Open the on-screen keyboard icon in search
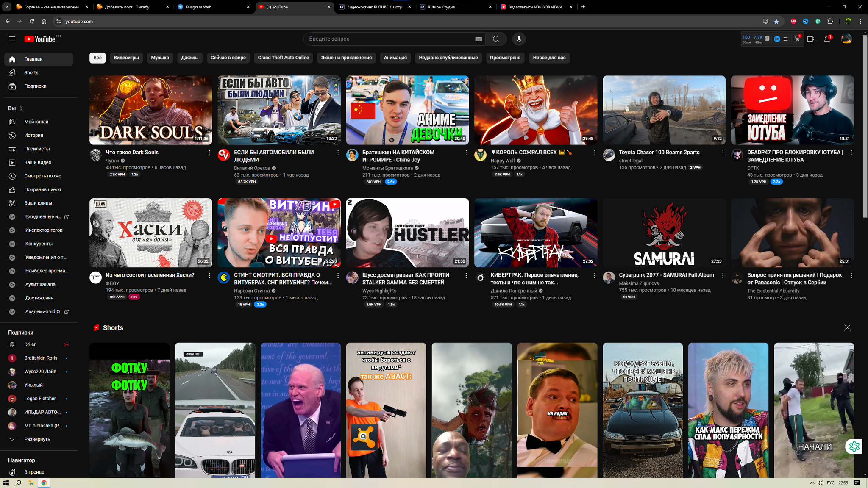Screen dimensions: 868x488 pyautogui.click(x=479, y=39)
